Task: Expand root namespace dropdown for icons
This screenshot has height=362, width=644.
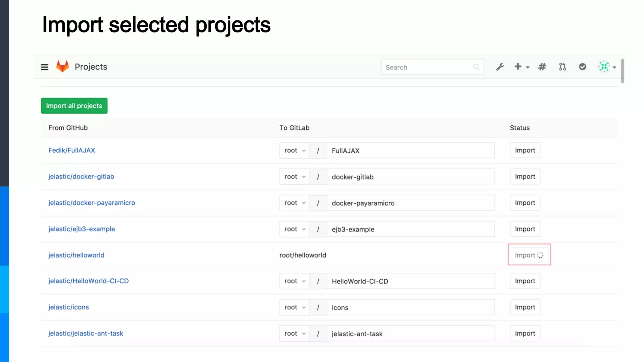Action: point(294,307)
